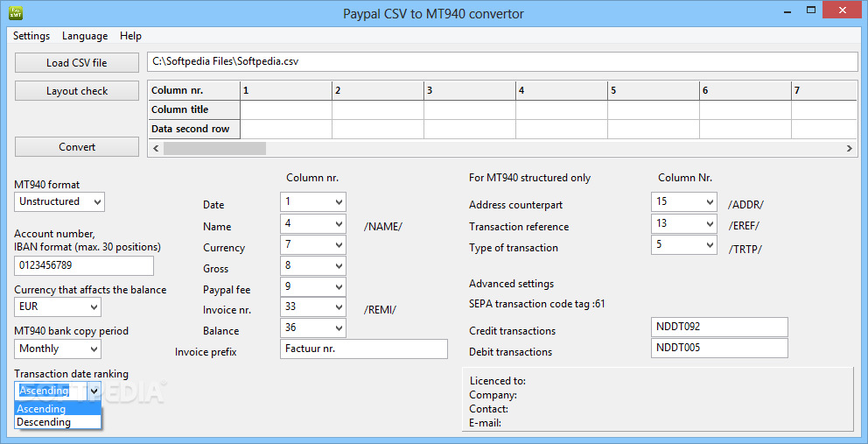Click the Debit transactions code field
The width and height of the screenshot is (868, 444).
(x=719, y=348)
